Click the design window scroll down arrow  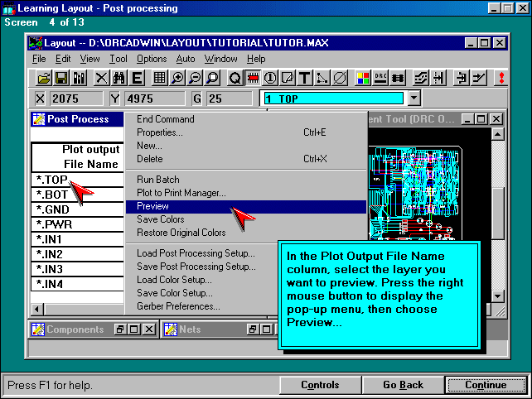pos(497,296)
